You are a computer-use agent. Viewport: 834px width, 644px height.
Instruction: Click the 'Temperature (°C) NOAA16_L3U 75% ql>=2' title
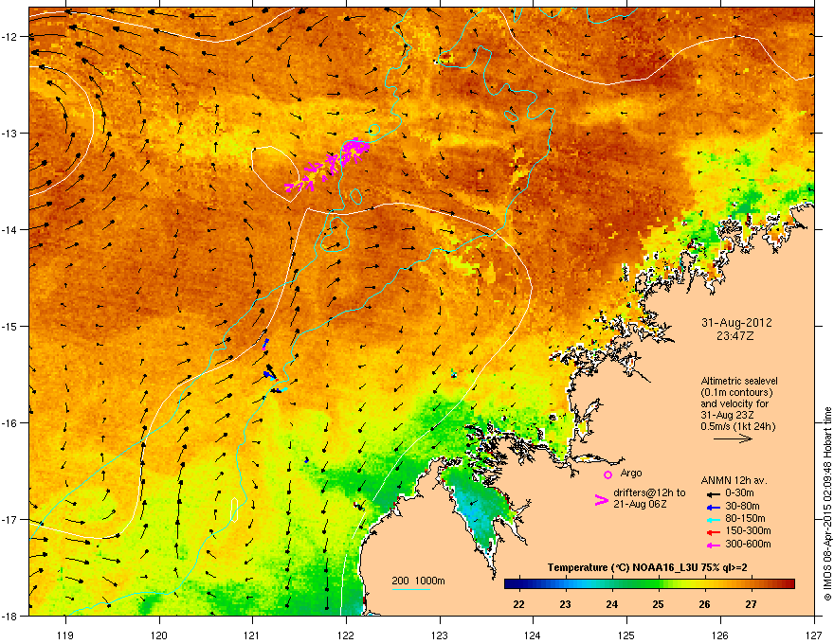[x=647, y=567]
